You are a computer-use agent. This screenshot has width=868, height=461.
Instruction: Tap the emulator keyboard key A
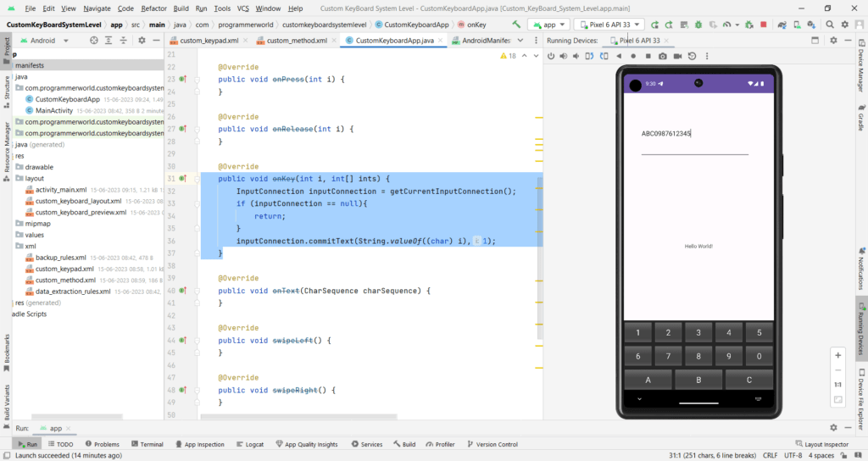648,380
